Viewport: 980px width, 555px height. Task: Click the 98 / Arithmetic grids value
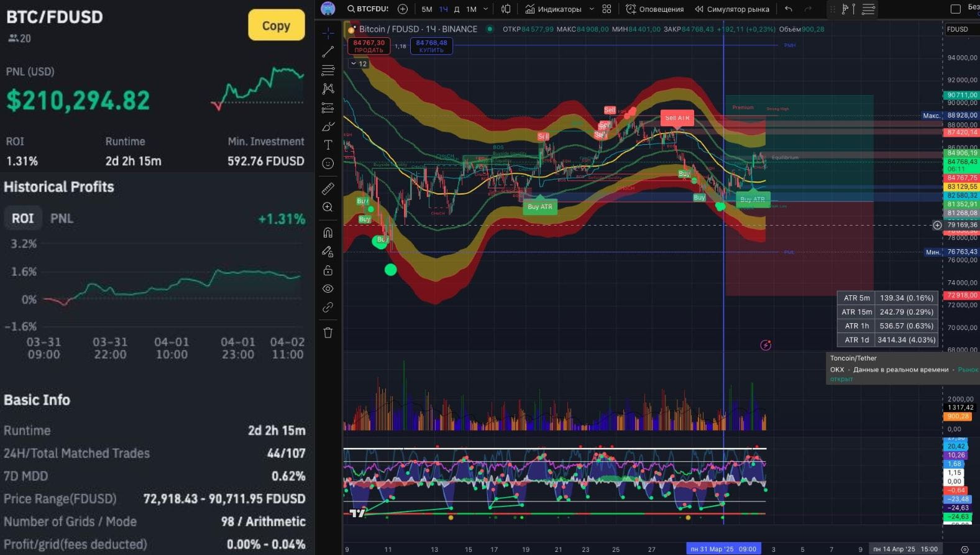click(x=263, y=521)
